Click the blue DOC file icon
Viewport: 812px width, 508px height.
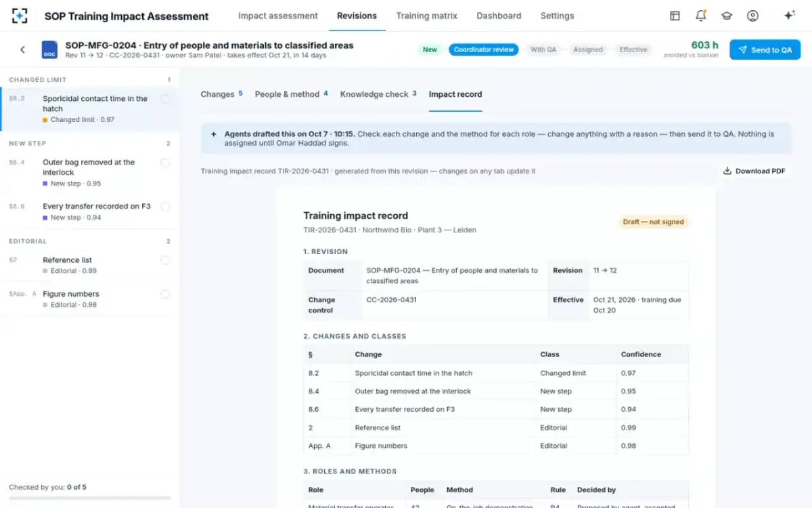(x=50, y=50)
